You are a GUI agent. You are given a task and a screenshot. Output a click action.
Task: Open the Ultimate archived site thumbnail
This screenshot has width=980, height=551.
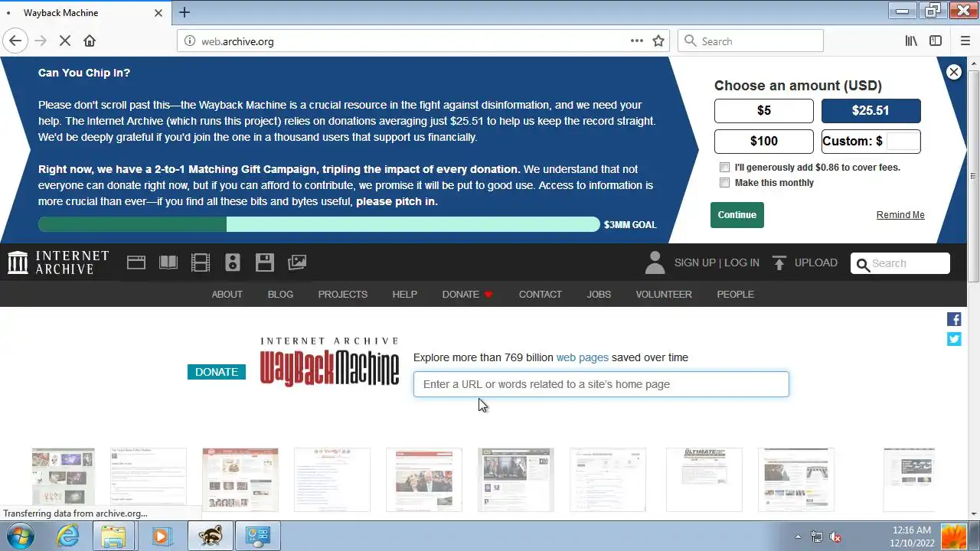(704, 480)
